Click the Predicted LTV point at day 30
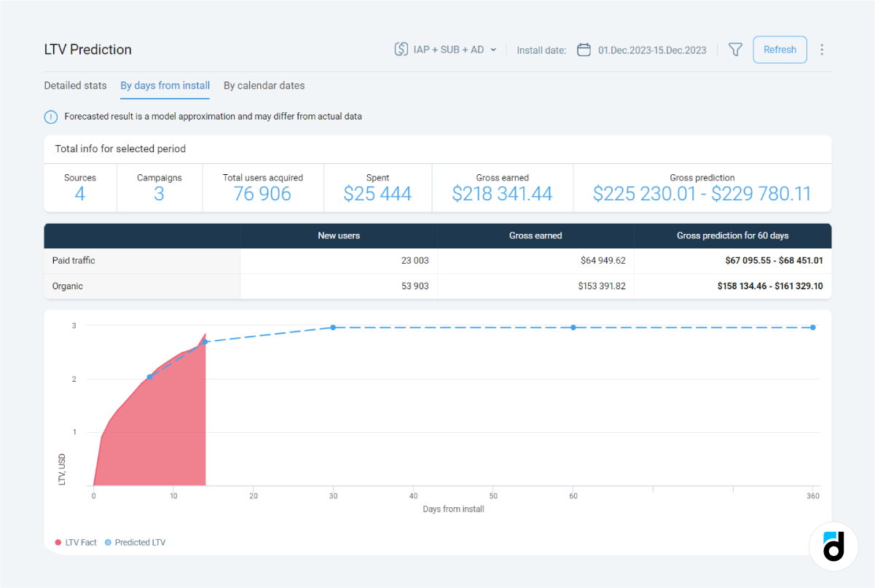The image size is (875, 588). click(x=333, y=328)
